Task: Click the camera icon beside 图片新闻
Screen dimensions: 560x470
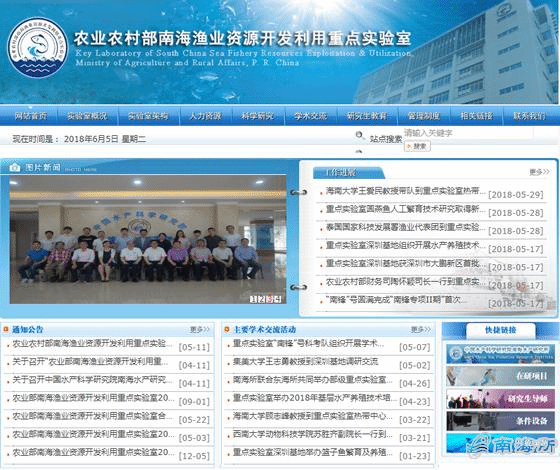Action: 15,167
